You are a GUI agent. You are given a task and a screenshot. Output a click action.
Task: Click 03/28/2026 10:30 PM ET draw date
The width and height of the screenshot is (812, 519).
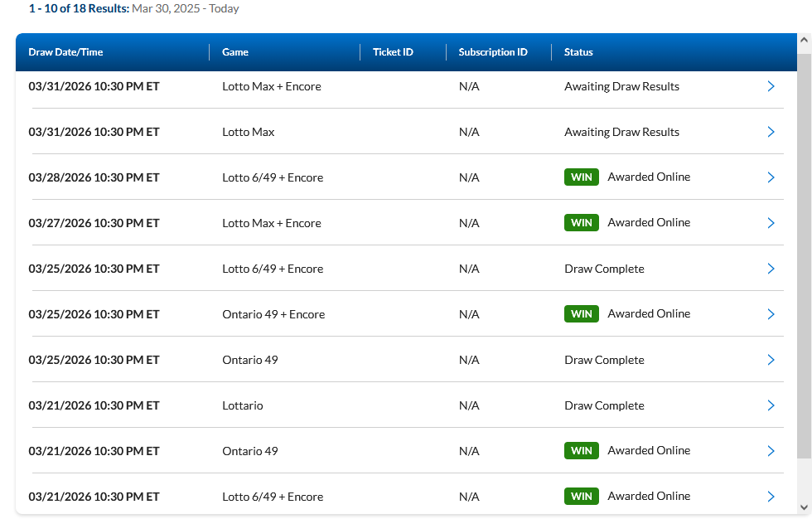tap(94, 177)
